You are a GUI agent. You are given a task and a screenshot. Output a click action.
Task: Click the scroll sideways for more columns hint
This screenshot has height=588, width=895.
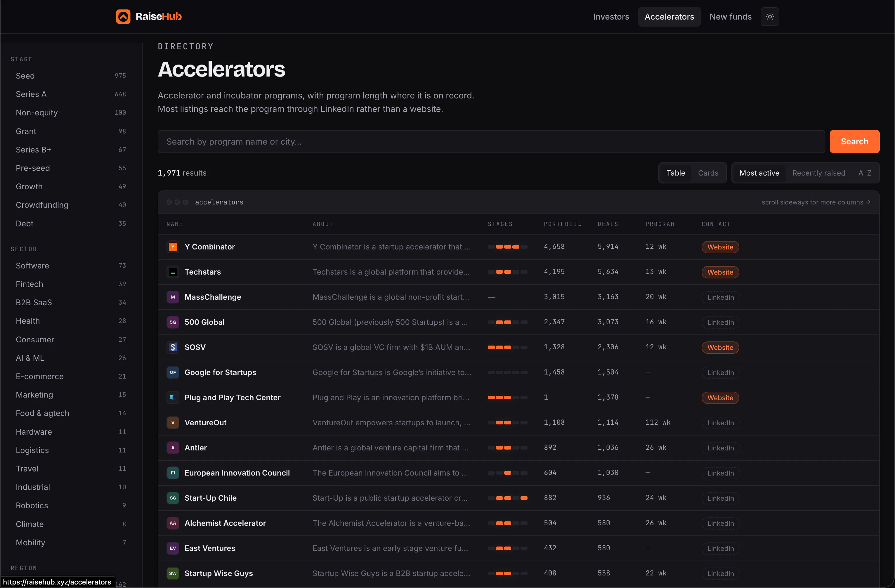click(x=816, y=202)
